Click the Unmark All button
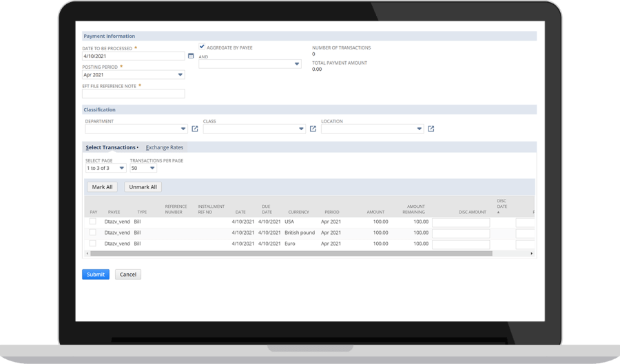 [143, 187]
